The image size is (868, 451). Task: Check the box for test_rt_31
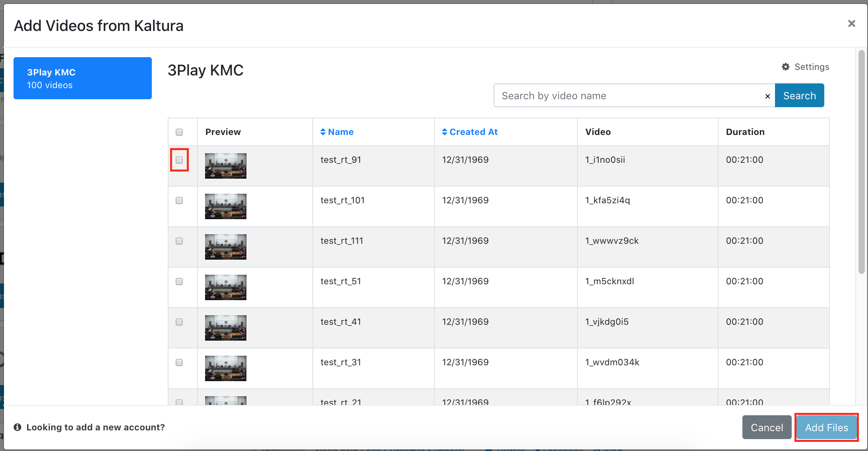[x=179, y=362]
